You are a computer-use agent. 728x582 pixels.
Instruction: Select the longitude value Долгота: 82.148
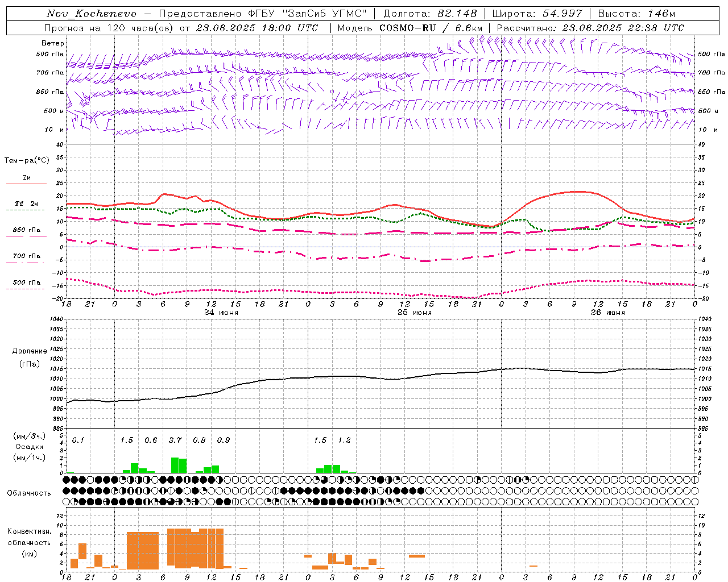(430, 14)
